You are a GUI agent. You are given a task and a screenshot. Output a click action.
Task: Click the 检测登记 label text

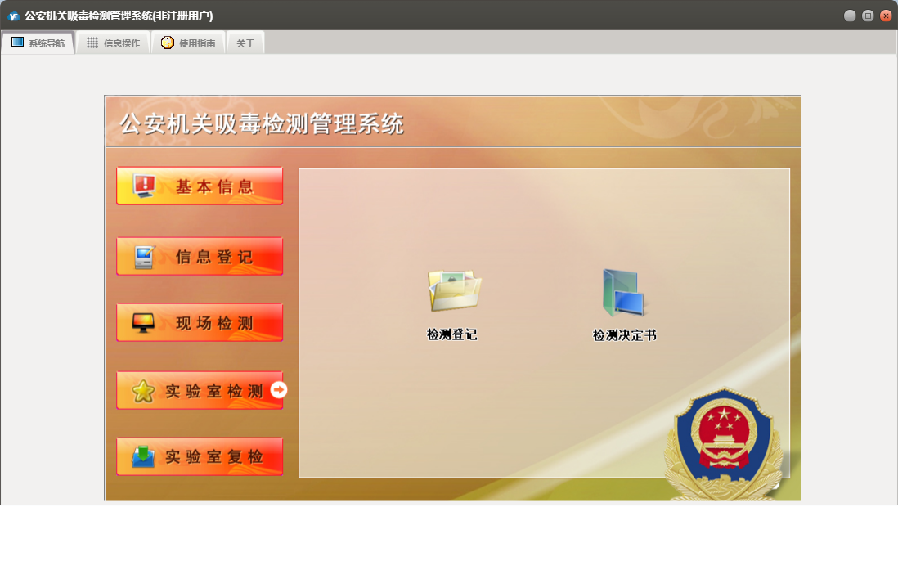(452, 335)
